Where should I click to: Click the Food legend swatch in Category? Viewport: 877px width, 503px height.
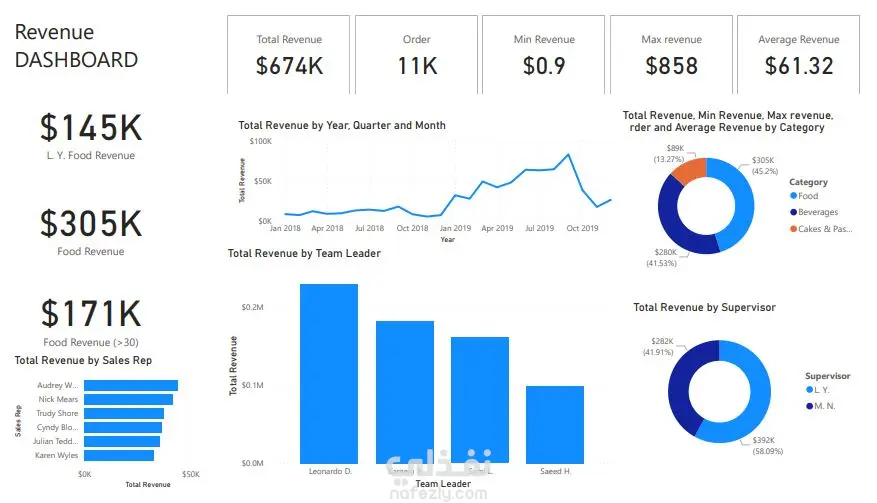click(x=793, y=196)
